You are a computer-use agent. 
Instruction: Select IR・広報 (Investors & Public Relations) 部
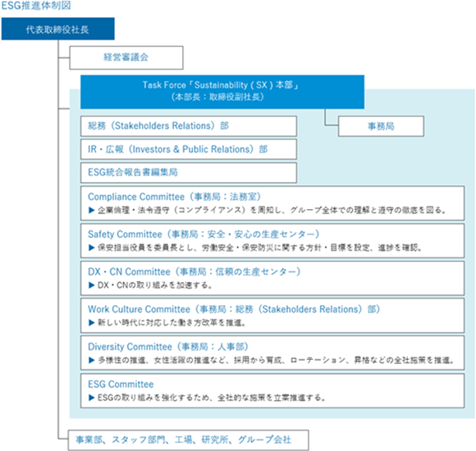pos(189,149)
